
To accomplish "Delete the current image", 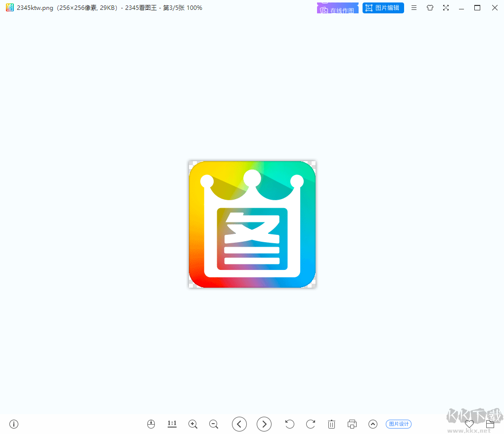I will pyautogui.click(x=331, y=424).
